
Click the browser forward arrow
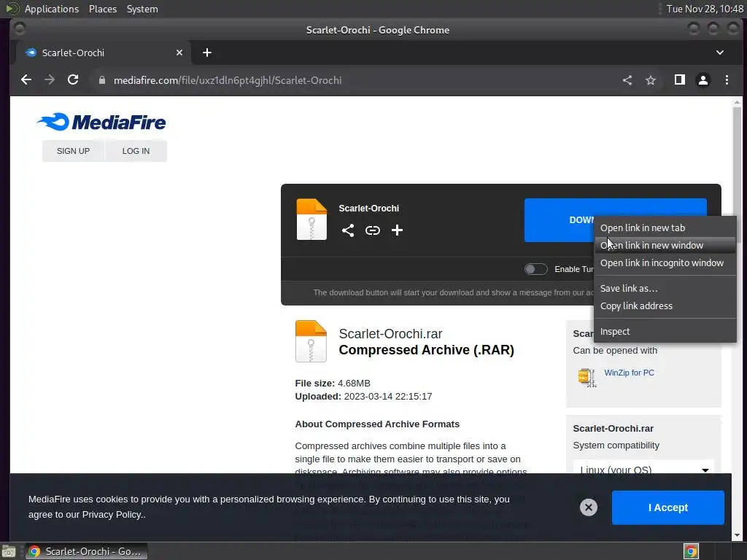click(x=50, y=80)
